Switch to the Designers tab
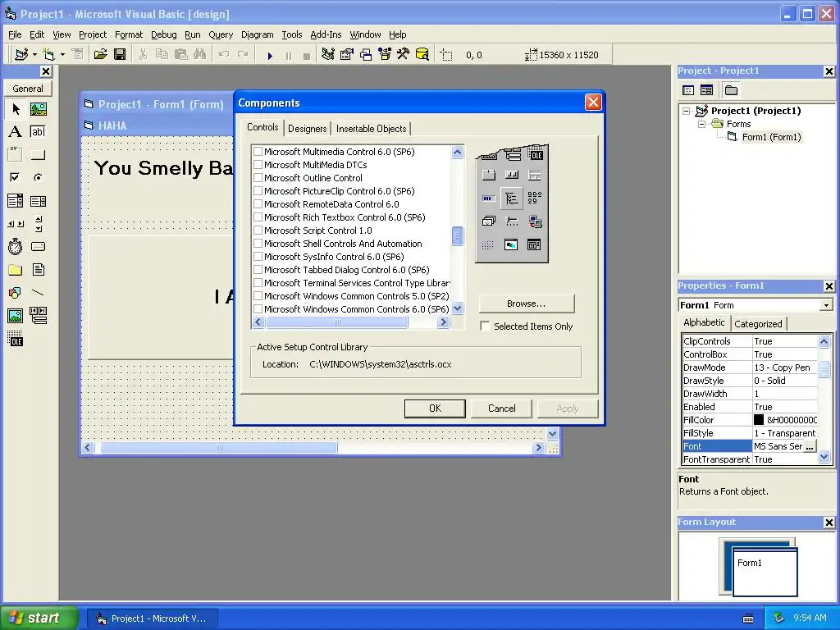This screenshot has height=630, width=840. tap(307, 129)
